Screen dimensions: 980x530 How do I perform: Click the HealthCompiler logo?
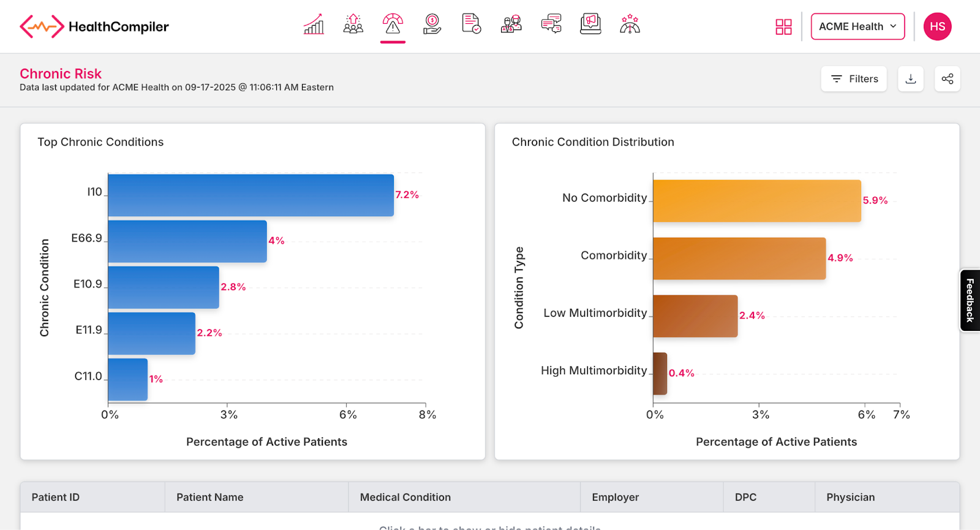pyautogui.click(x=94, y=27)
